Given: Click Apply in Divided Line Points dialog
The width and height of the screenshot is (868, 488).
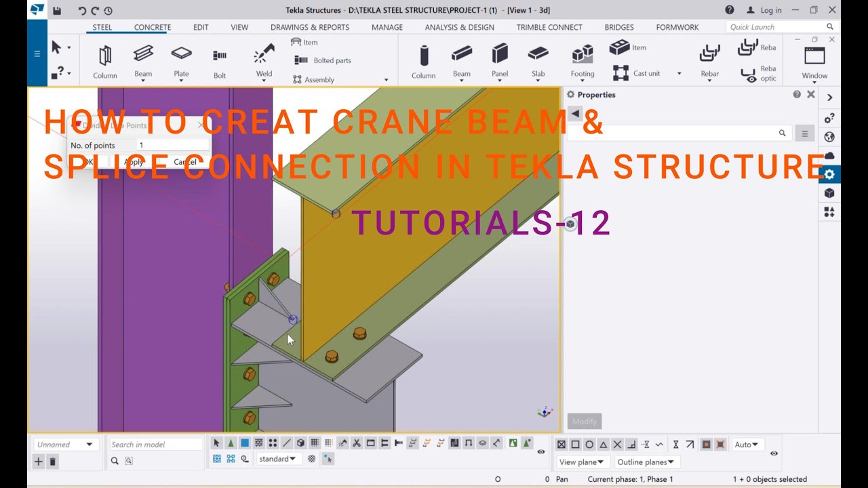Looking at the screenshot, I should tap(134, 162).
